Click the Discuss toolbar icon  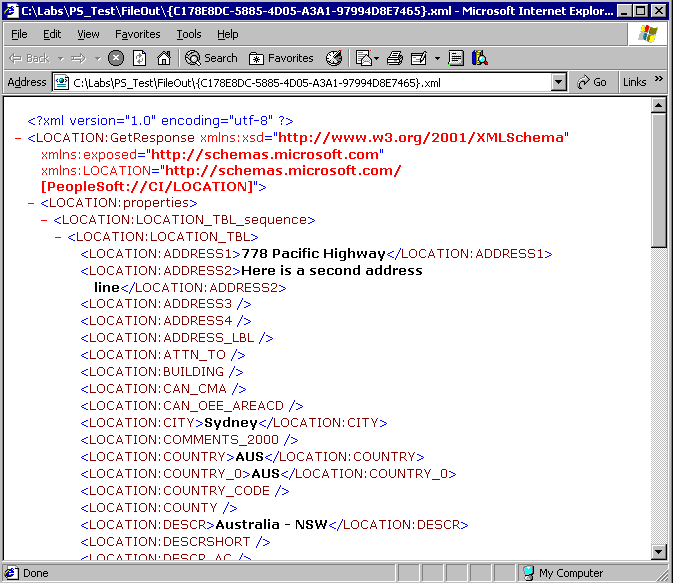pos(456,58)
